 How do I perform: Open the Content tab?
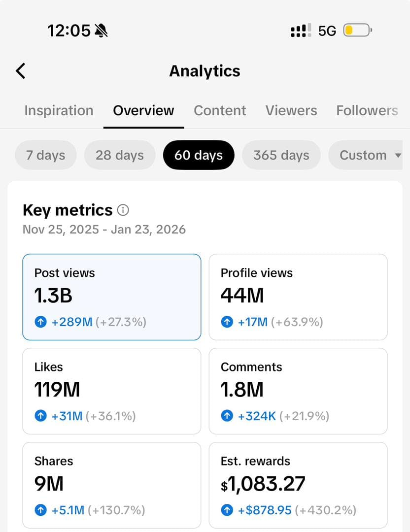click(220, 111)
